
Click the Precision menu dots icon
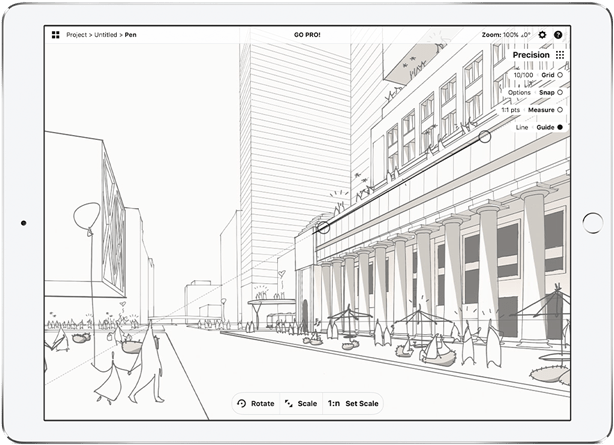point(560,55)
